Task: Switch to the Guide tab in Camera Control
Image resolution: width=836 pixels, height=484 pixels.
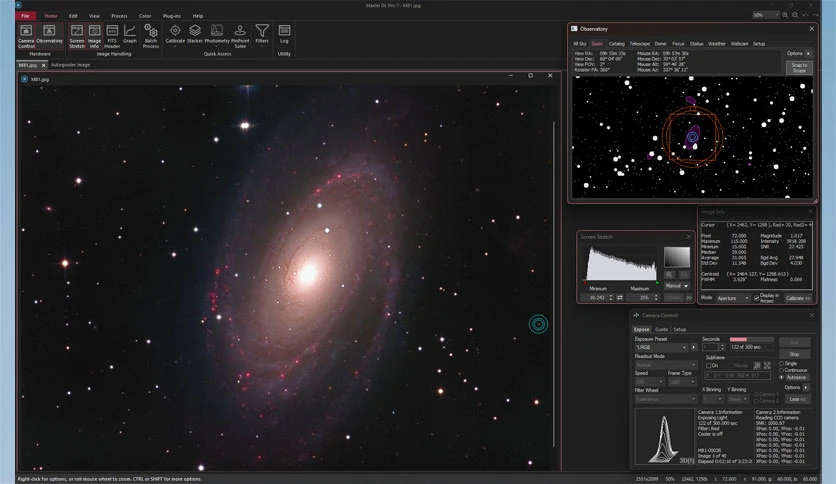Action: coord(661,329)
